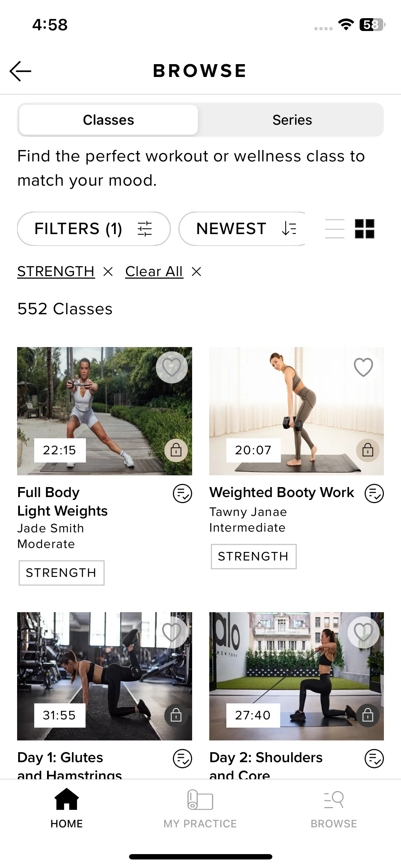Tap lock icon on Weighted Booty Work

coord(368,450)
